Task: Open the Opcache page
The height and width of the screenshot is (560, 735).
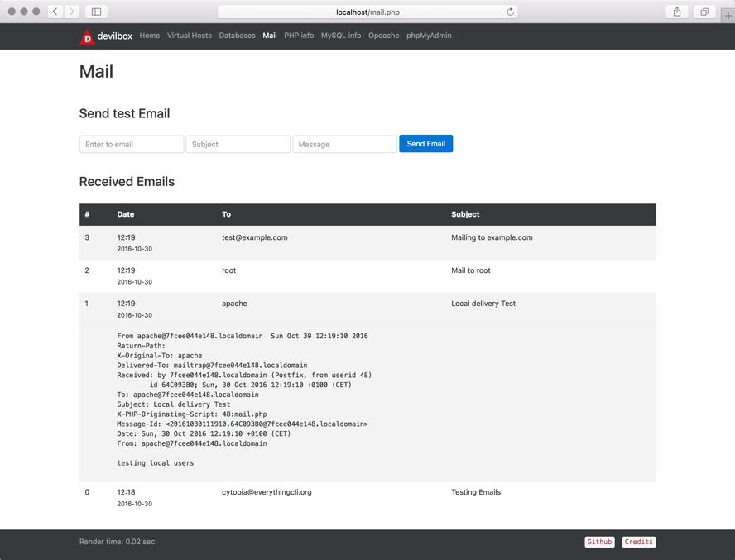Action: pyautogui.click(x=383, y=36)
